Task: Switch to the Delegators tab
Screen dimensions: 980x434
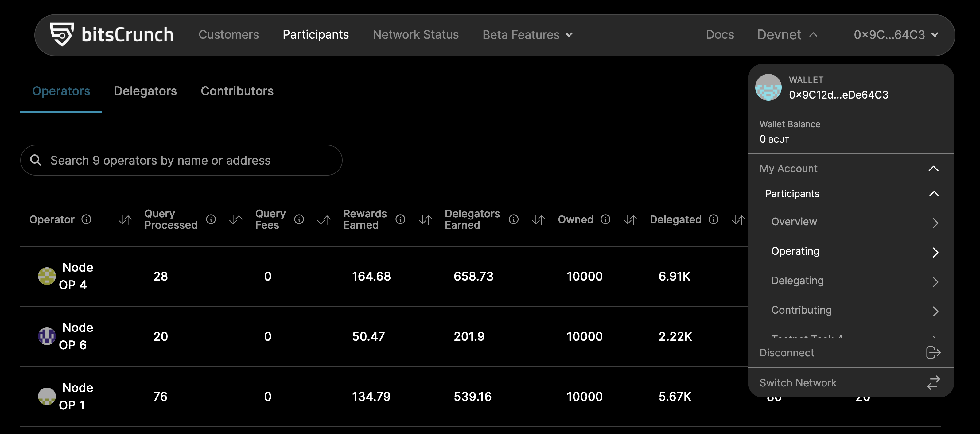Action: tap(145, 91)
